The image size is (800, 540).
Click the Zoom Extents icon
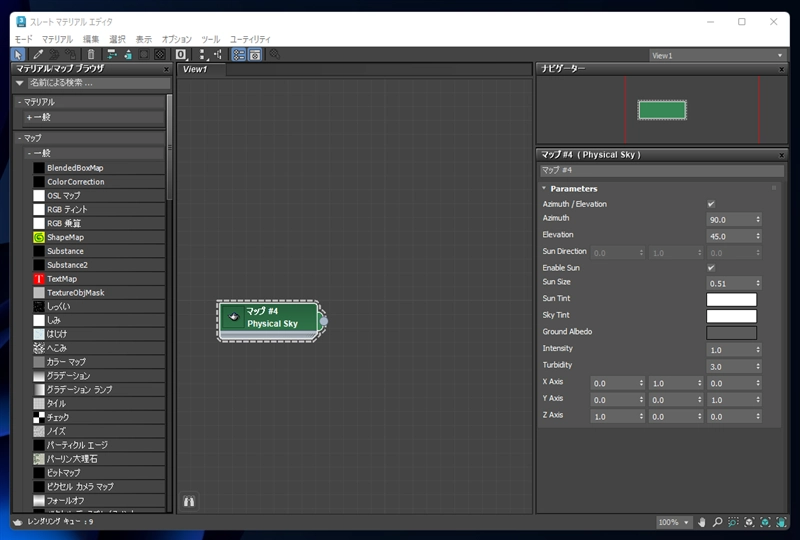pos(749,522)
